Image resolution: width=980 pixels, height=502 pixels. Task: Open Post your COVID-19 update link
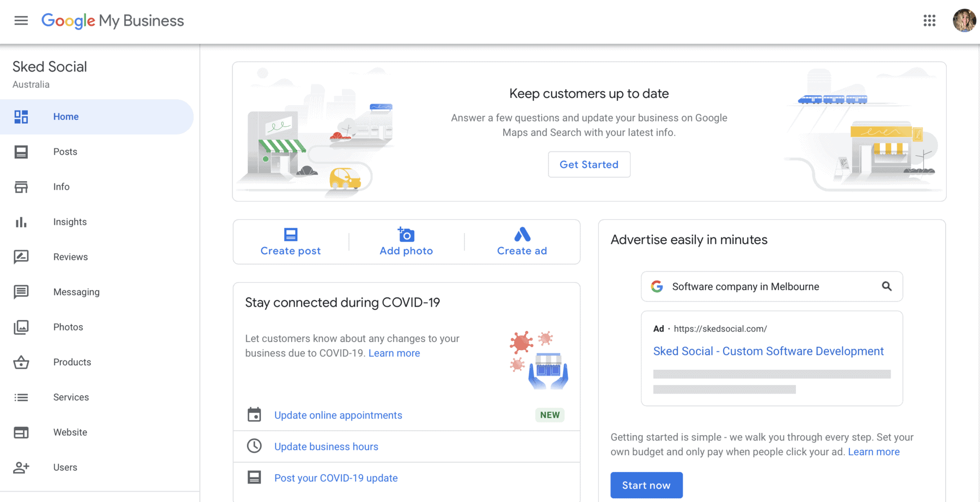coord(336,478)
